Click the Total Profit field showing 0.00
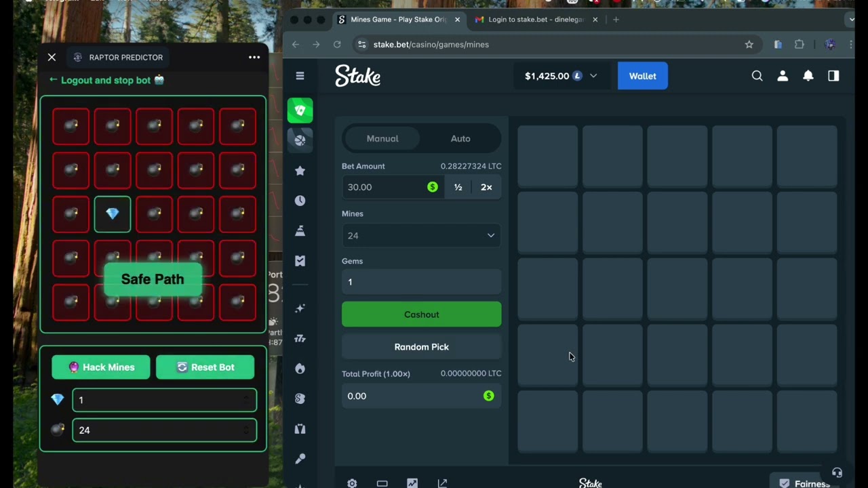Viewport: 868px width, 488px height. click(x=421, y=396)
